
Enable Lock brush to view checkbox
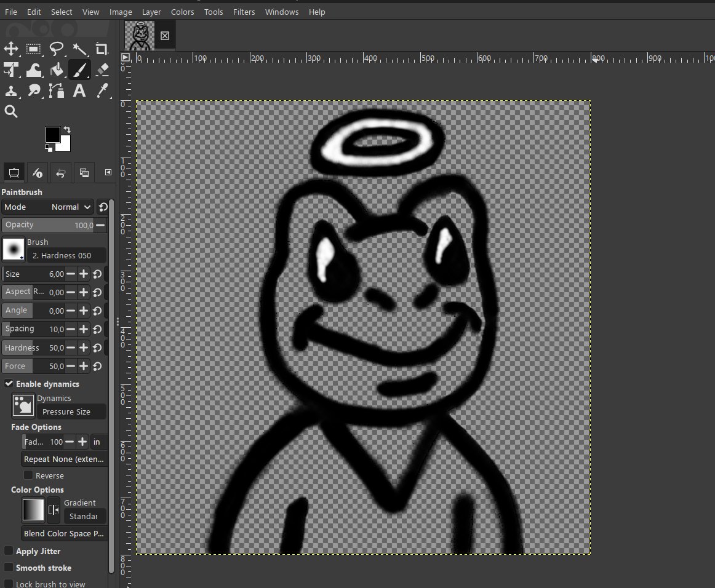click(x=8, y=584)
